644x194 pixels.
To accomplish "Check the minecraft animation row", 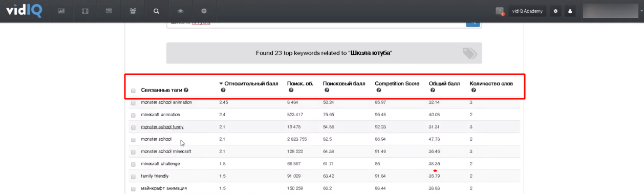I will (133, 115).
